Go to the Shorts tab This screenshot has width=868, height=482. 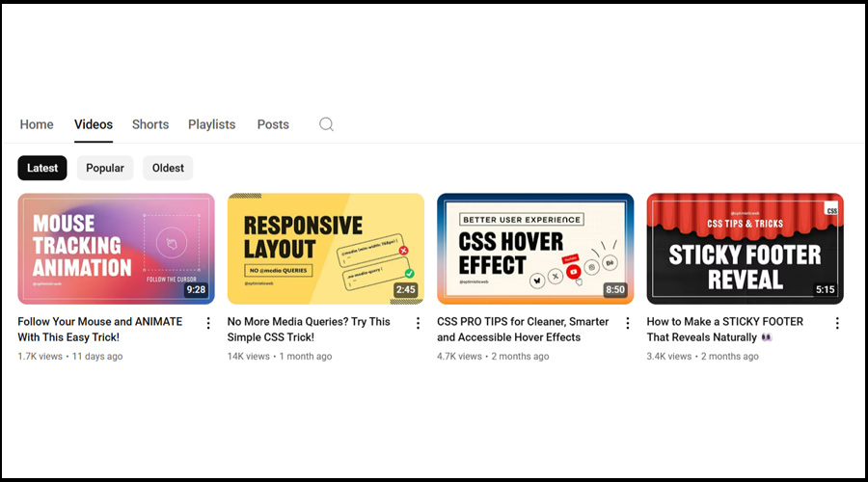click(150, 124)
